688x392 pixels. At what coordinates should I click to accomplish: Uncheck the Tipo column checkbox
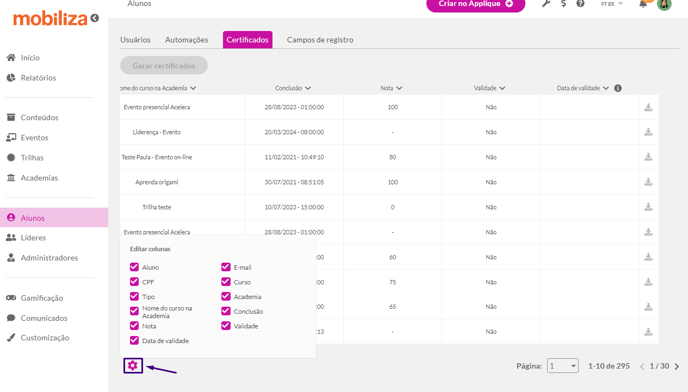coord(134,296)
